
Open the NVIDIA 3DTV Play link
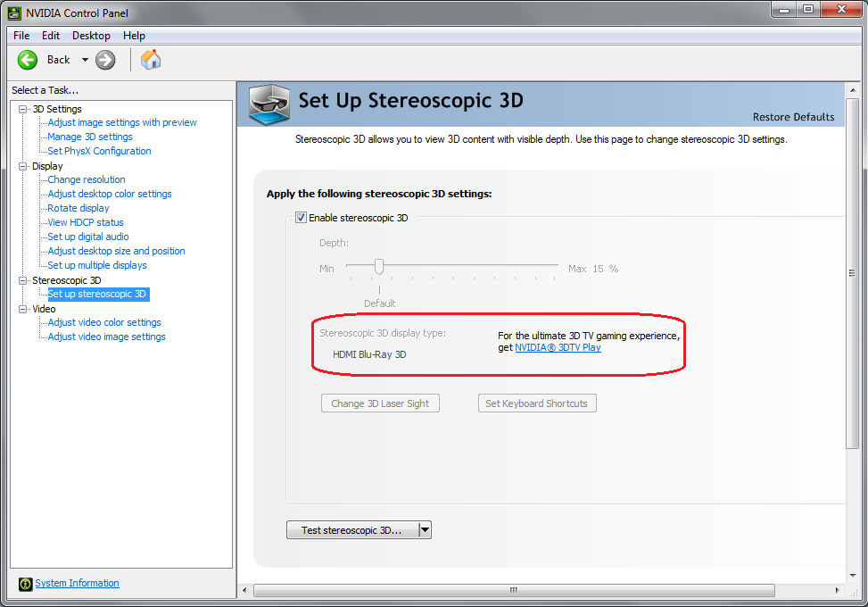click(558, 347)
